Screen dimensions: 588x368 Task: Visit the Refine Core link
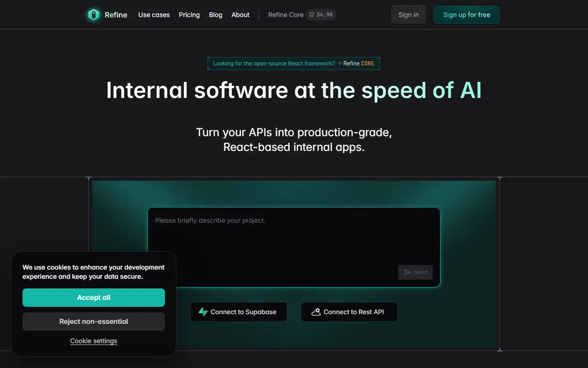286,15
